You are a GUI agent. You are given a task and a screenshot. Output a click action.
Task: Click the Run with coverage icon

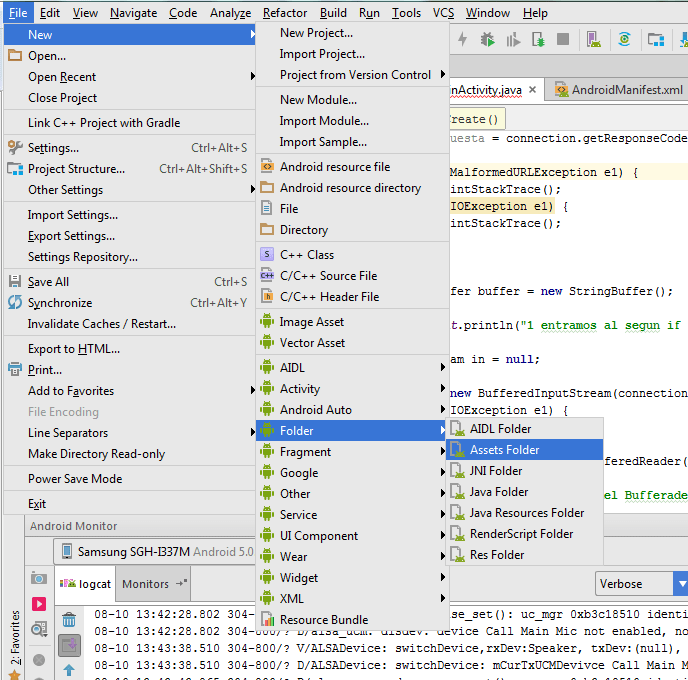click(x=512, y=40)
